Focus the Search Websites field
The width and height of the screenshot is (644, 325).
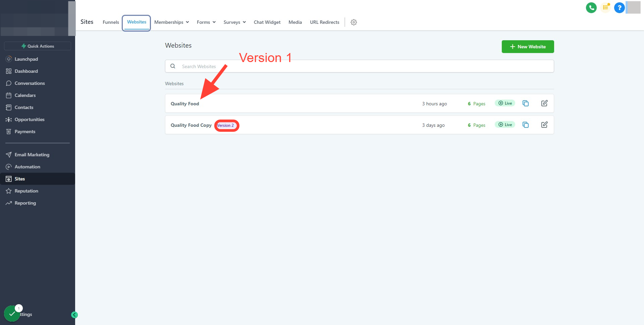359,66
